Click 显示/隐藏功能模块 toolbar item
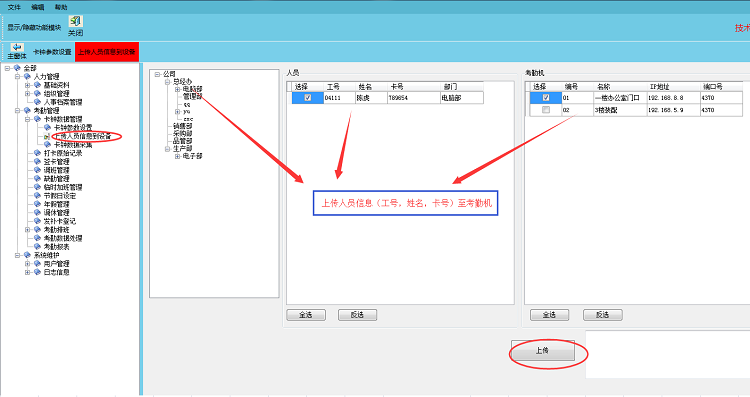Image resolution: width=750 pixels, height=397 pixels. click(34, 28)
